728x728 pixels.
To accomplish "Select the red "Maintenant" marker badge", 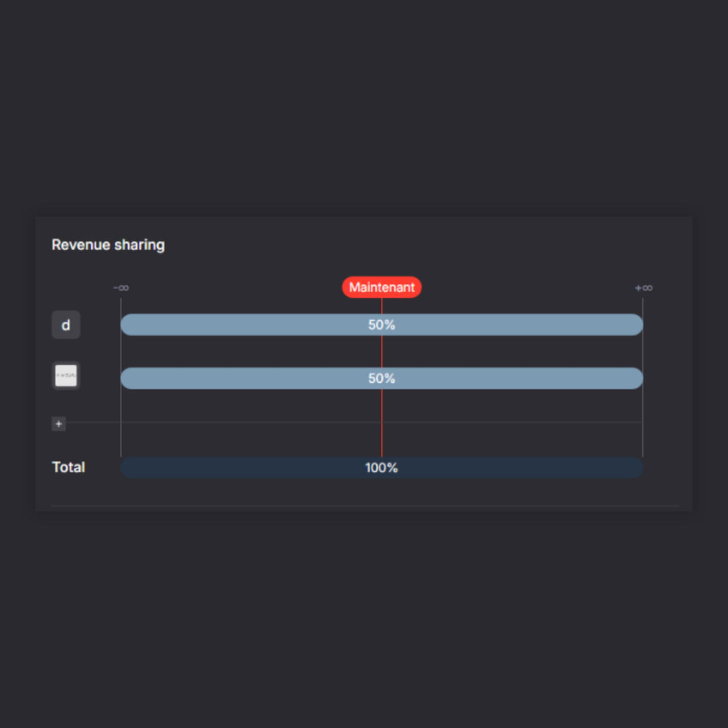I will pos(382,287).
